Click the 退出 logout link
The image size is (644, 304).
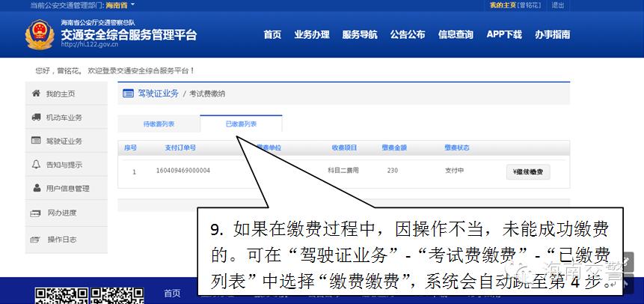pyautogui.click(x=558, y=5)
